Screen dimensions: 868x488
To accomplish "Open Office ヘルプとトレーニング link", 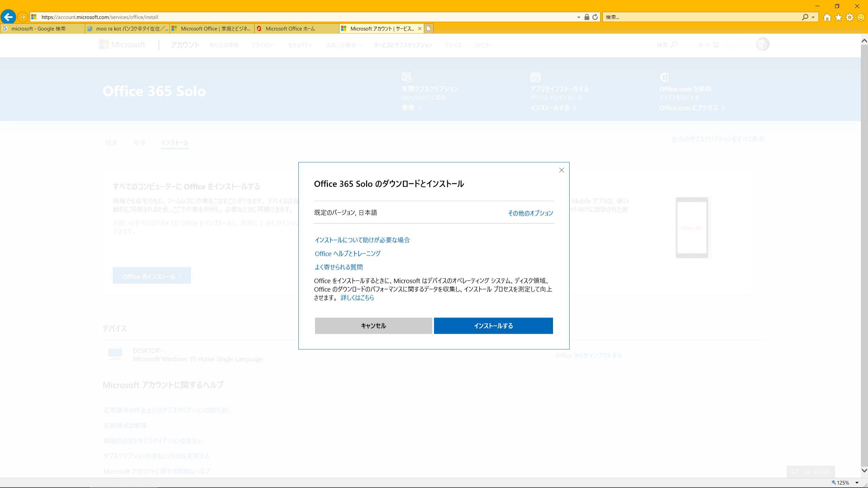I will click(348, 253).
